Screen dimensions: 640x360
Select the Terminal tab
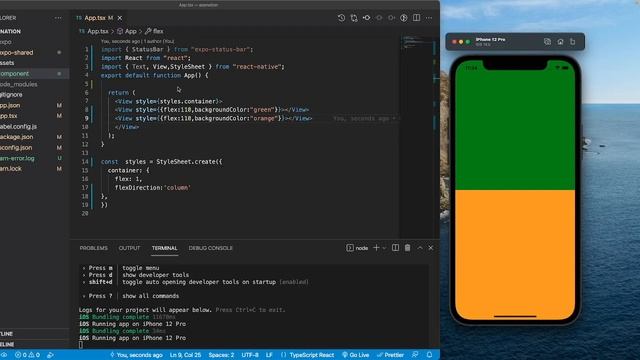point(164,248)
